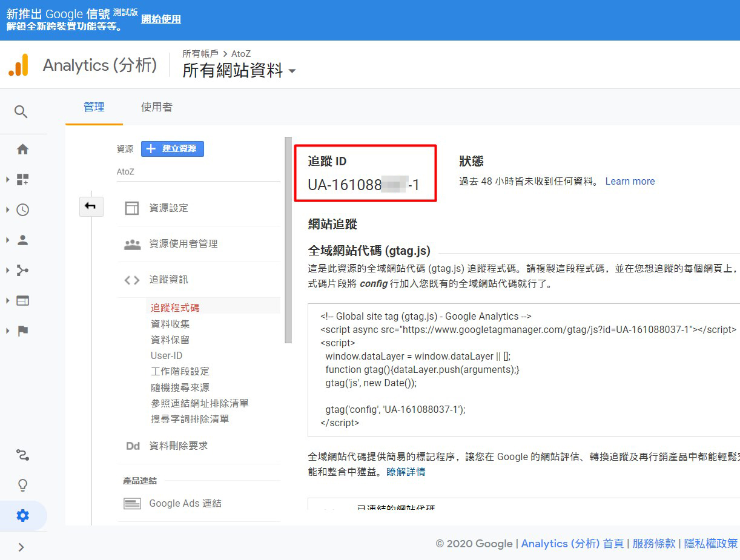
Task: Click the property menu vertical scrollbar
Action: 288,242
